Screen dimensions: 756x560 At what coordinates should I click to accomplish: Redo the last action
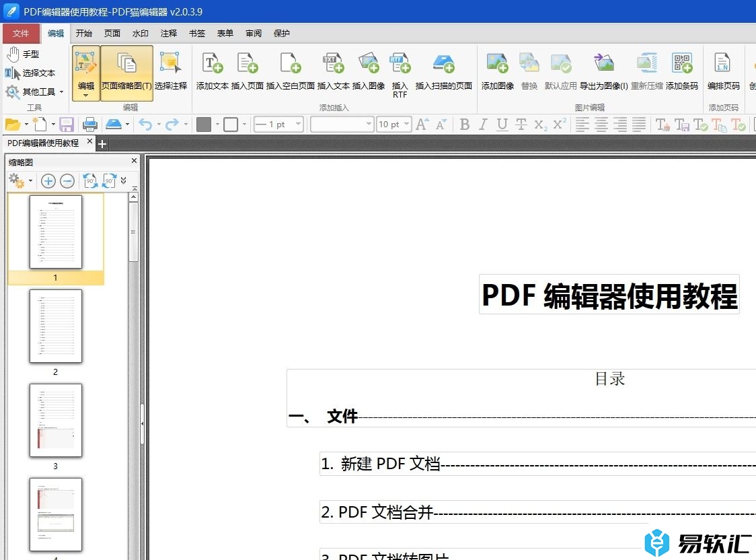coord(172,125)
